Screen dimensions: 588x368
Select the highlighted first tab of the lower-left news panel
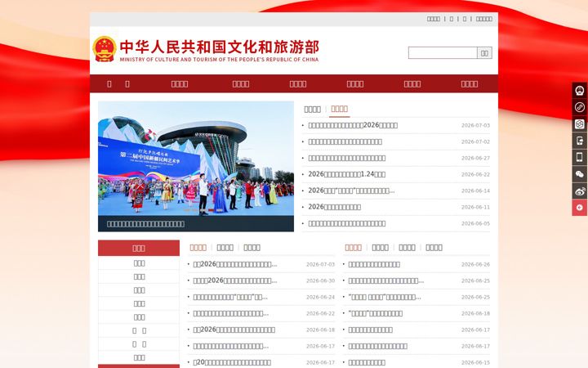coord(198,248)
